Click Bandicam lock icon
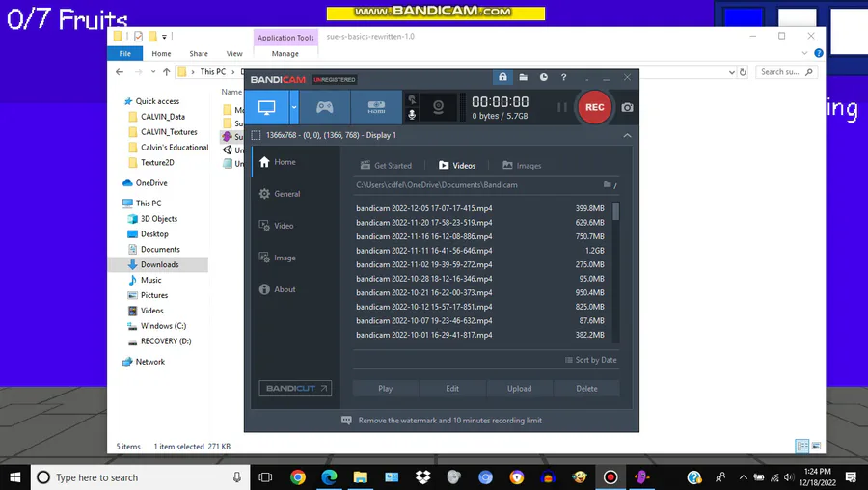 [x=502, y=77]
